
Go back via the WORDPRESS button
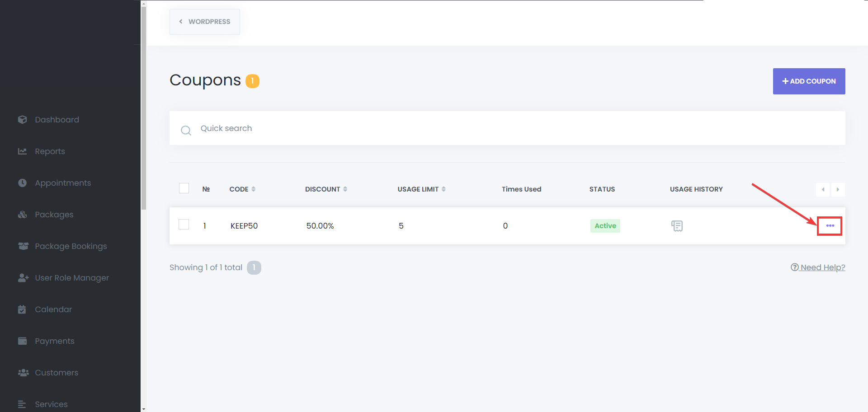(x=205, y=22)
